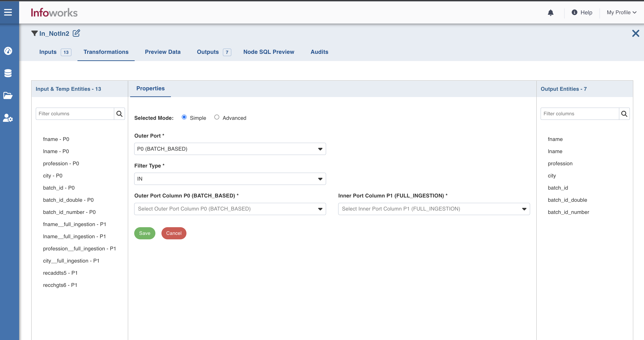Focus Output Entities Filter columns field
The height and width of the screenshot is (340, 644).
(x=580, y=114)
